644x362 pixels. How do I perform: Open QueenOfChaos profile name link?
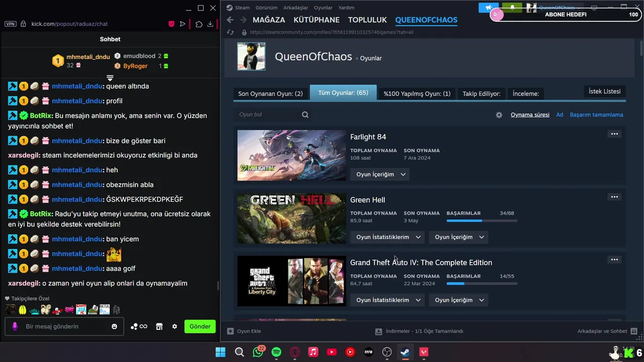click(313, 57)
